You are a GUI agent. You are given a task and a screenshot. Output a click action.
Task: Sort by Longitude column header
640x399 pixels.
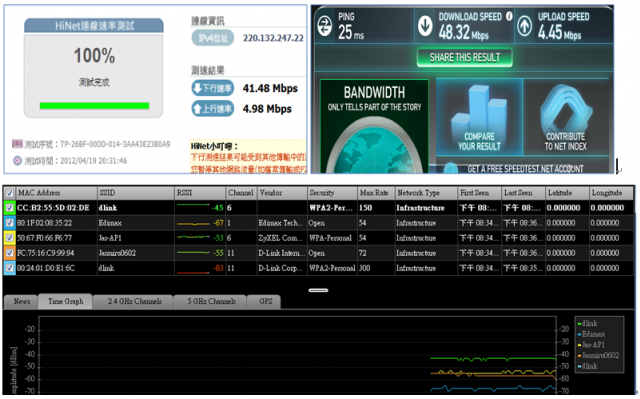(612, 193)
